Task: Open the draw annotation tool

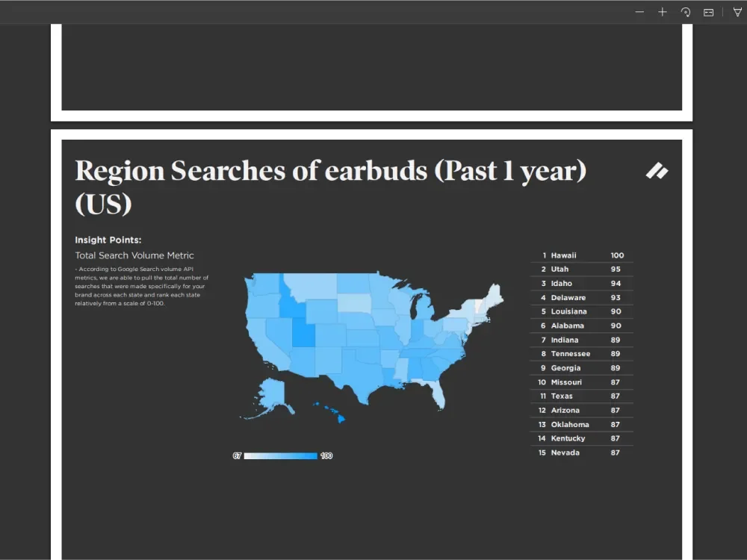Action: point(737,12)
